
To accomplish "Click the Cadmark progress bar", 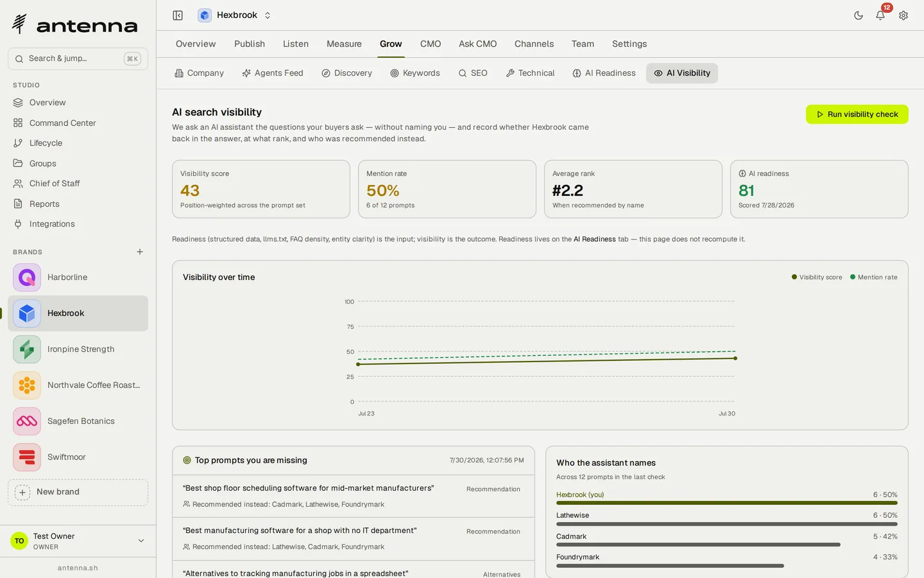I will coord(698,545).
